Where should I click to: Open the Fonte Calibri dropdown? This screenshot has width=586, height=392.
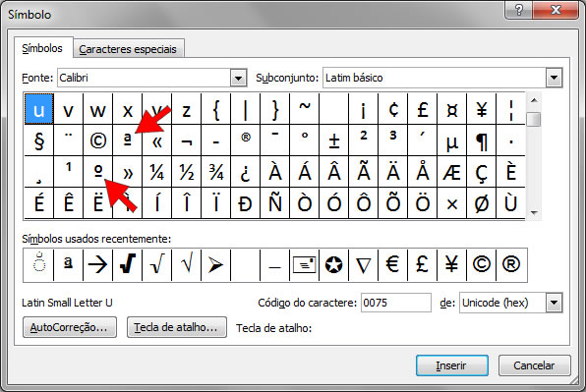(x=239, y=78)
